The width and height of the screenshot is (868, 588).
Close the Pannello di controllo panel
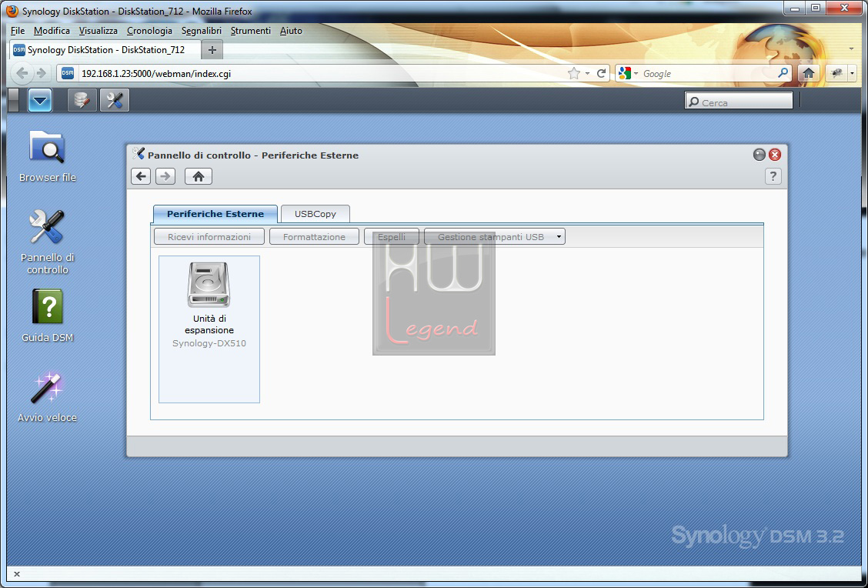[x=775, y=155]
